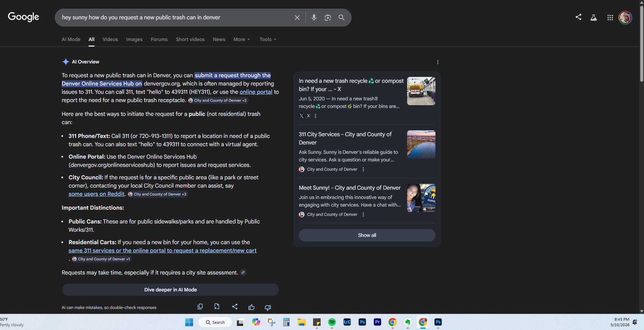
Task: Open Copilot from the taskbar
Action: point(256,322)
